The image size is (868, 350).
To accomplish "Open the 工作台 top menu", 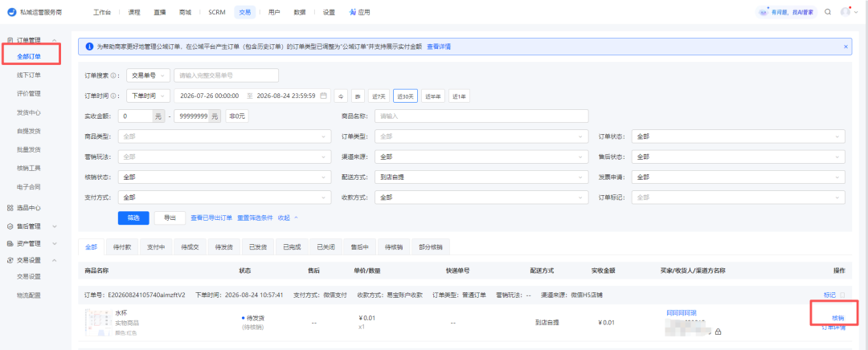I will point(102,12).
